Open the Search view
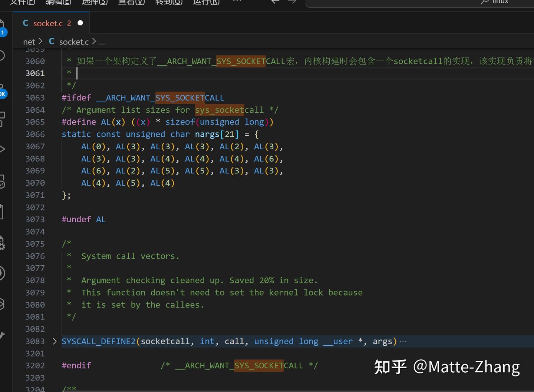Viewport: 534px width, 392px height. point(3,56)
